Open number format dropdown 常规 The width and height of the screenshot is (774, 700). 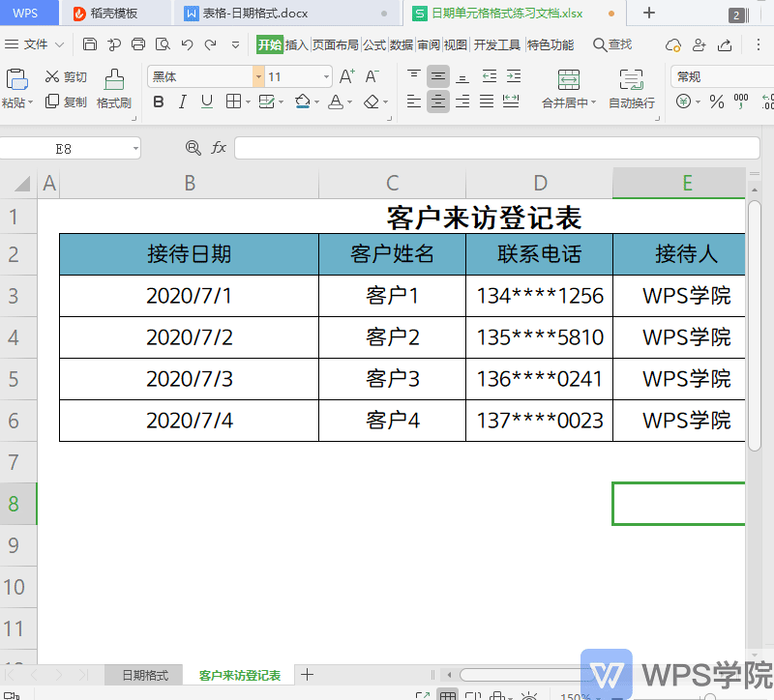pyautogui.click(x=722, y=77)
